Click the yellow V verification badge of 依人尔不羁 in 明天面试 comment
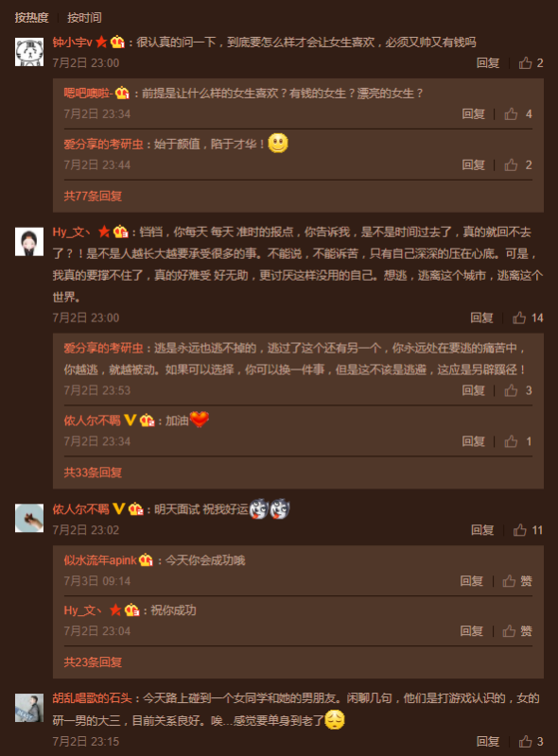 119,508
